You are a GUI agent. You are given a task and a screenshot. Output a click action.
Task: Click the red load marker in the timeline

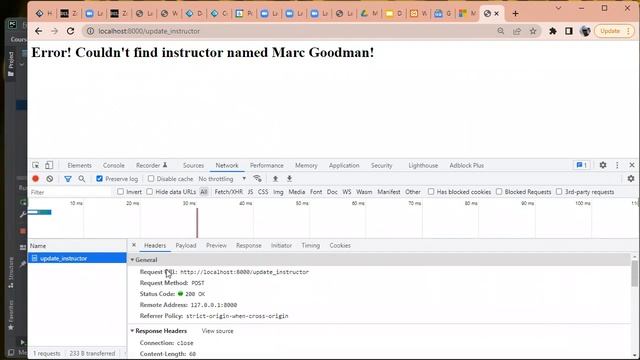pyautogui.click(x=197, y=223)
